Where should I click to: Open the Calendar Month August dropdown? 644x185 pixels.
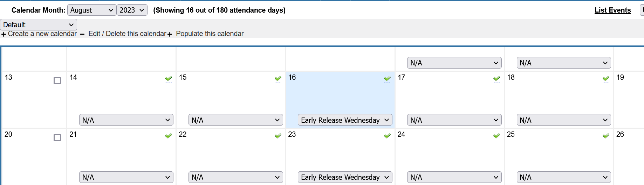(x=91, y=10)
